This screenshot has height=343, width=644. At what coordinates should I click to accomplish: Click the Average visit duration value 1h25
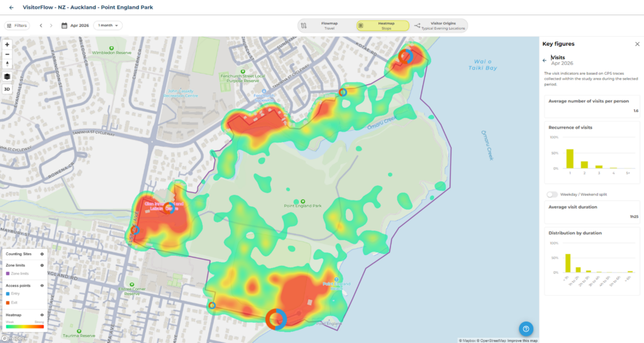(x=634, y=217)
